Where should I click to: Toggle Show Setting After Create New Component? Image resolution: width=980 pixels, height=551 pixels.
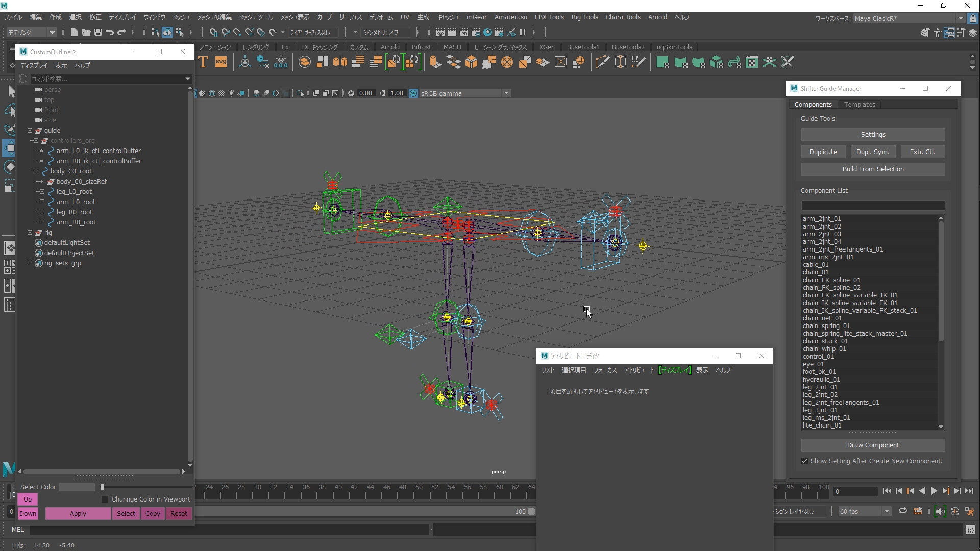[x=805, y=461]
